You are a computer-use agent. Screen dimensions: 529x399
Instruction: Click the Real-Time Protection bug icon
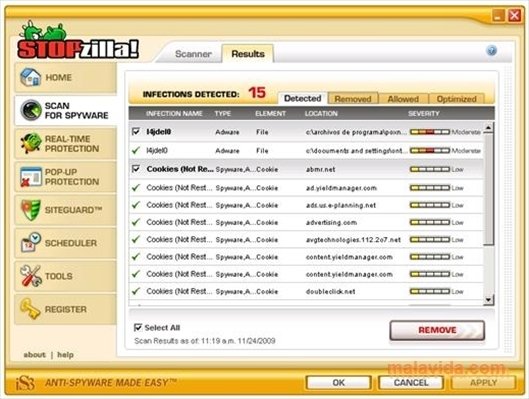pos(30,143)
